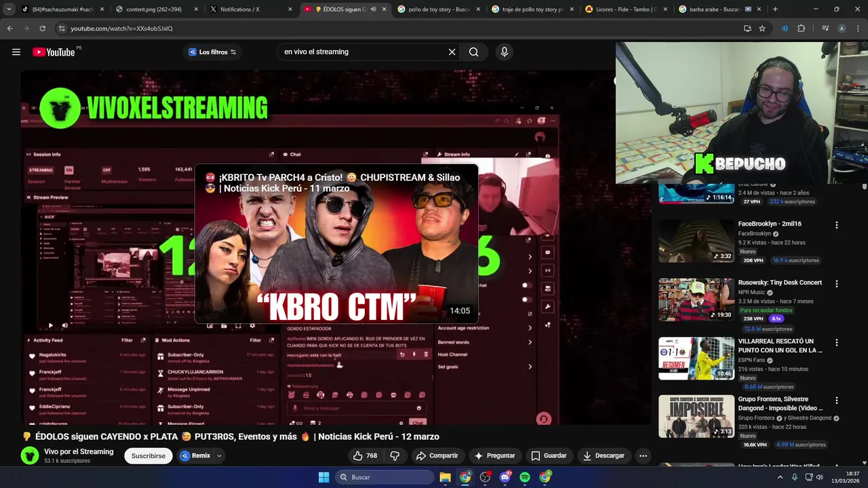868x488 pixels.
Task: Open the Chrome extensions puzzle icon
Action: [801, 28]
